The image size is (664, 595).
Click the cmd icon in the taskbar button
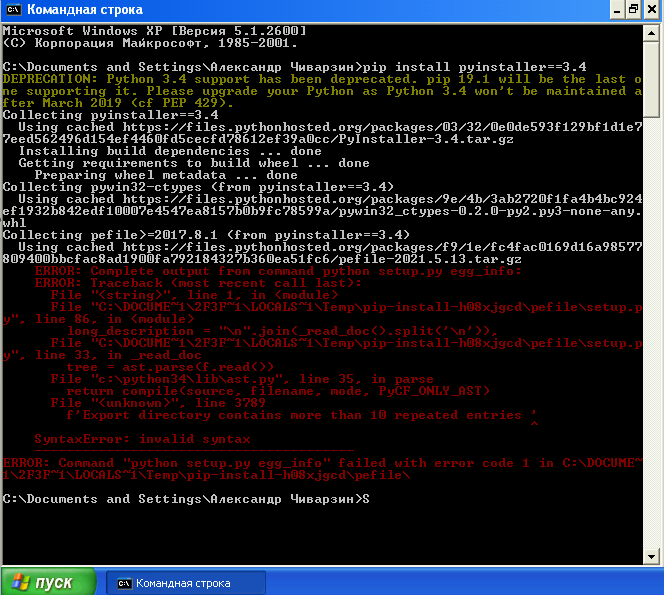(x=124, y=582)
